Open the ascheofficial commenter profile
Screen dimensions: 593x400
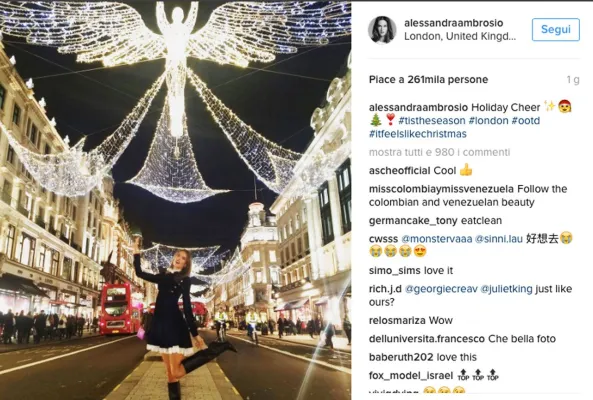pyautogui.click(x=400, y=171)
